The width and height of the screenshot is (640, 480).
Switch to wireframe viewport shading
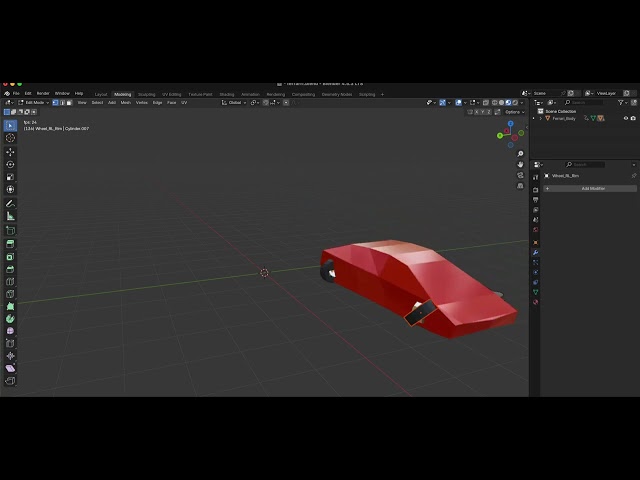(x=495, y=103)
